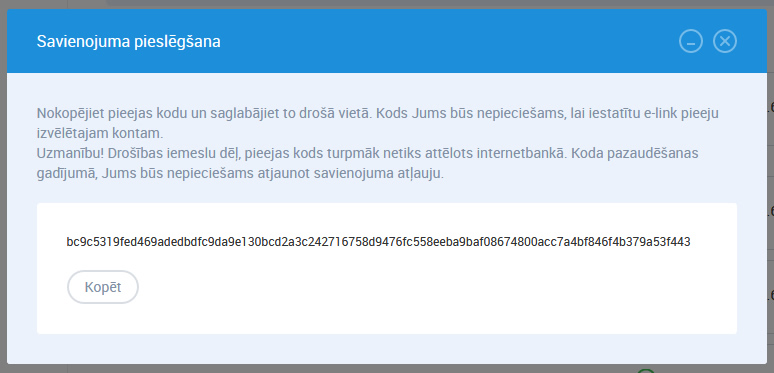Click the empty white area beside Kopēt
774x373 pixels.
[x=434, y=287]
